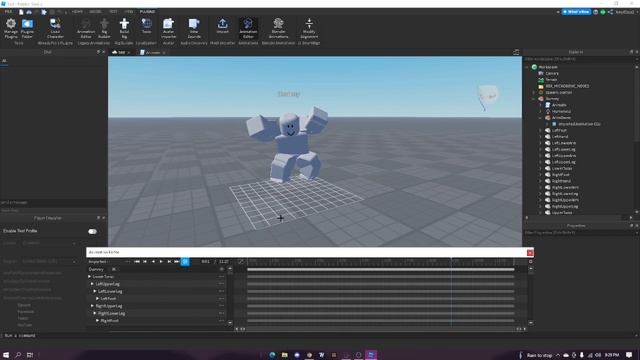Open the highlighted Animation Editor plugin
Screen dimensions: 640x360
[x=248, y=28]
